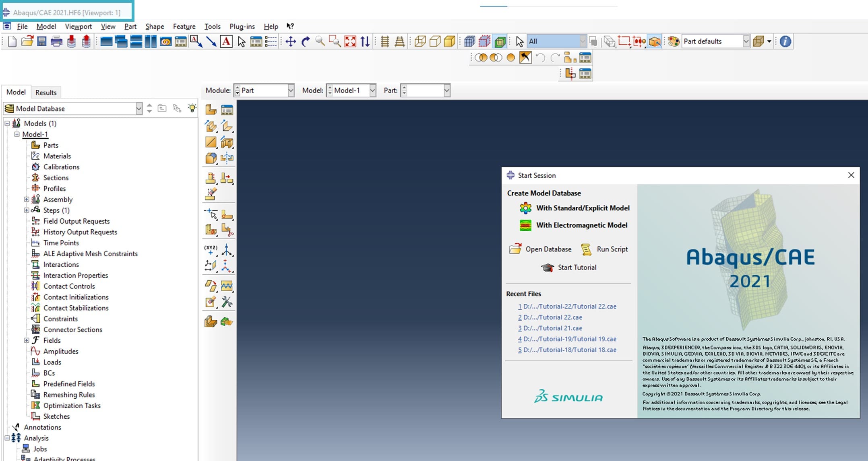Expand the Assembly tree node
The image size is (868, 461).
27,199
